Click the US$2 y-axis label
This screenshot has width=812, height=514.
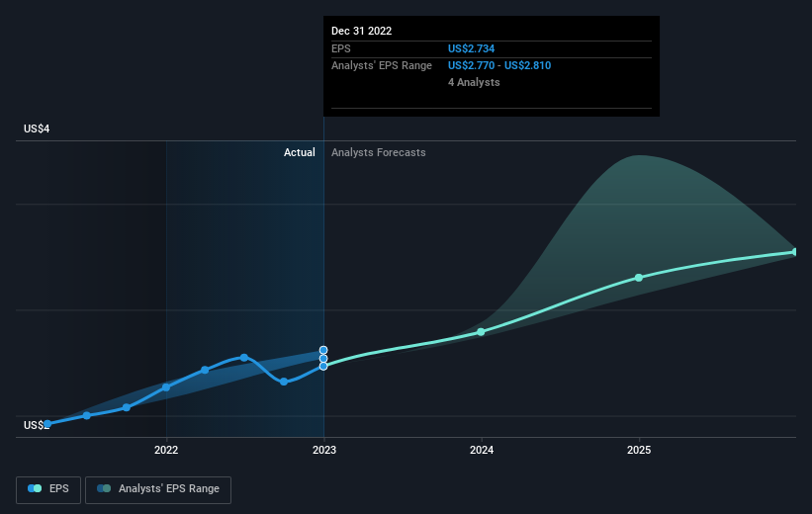[37, 425]
